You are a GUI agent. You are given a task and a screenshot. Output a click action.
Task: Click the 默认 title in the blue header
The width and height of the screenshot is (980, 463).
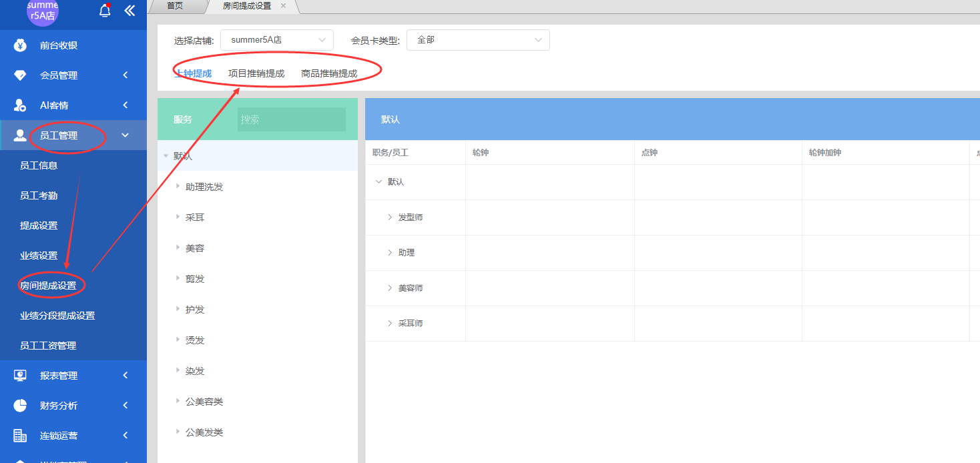[x=391, y=119]
